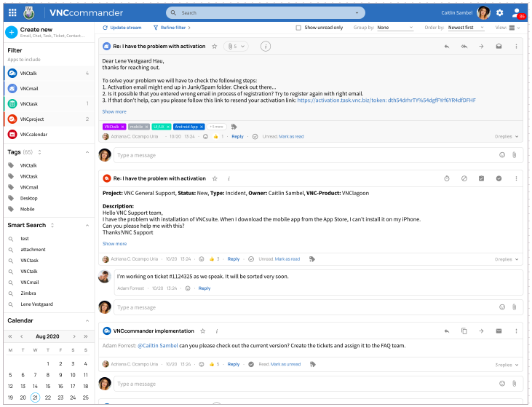532x407 pixels.
Task: Star the first activation email post
Action: (x=214, y=46)
